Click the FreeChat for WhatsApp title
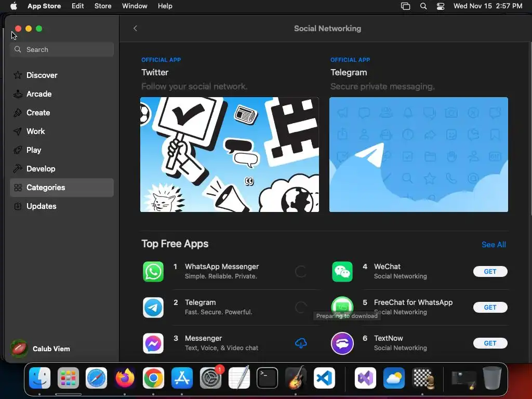Viewport: 532px width, 399px height. point(413,302)
